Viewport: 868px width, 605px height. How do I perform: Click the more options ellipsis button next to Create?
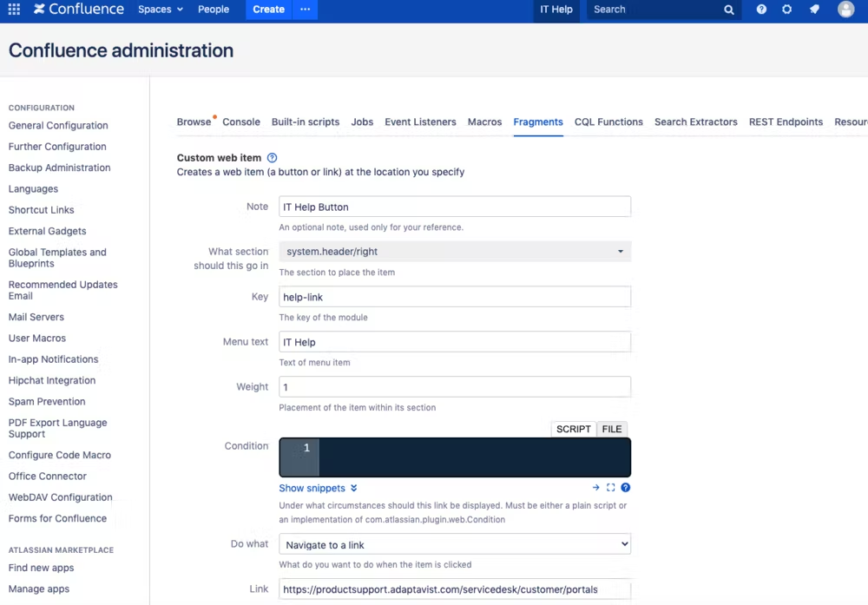(305, 10)
